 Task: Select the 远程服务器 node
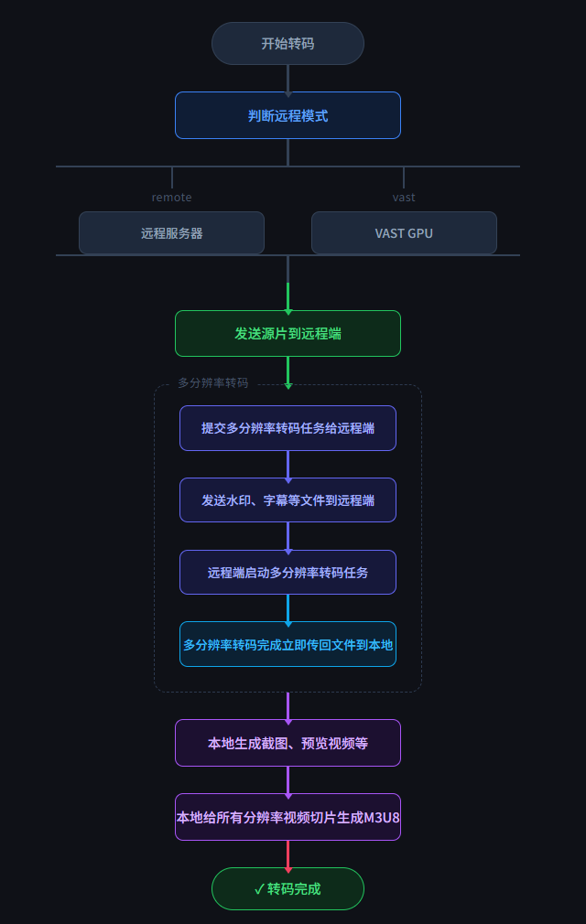click(x=171, y=233)
